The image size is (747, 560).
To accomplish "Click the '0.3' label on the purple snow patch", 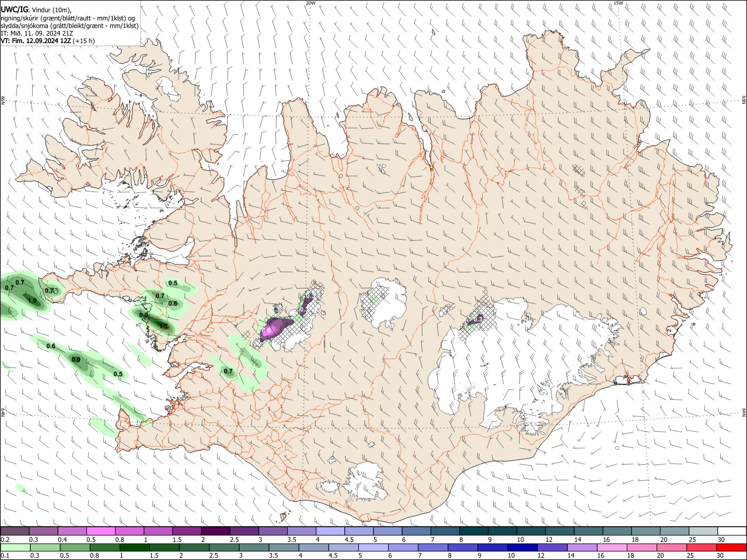I will click(478, 319).
